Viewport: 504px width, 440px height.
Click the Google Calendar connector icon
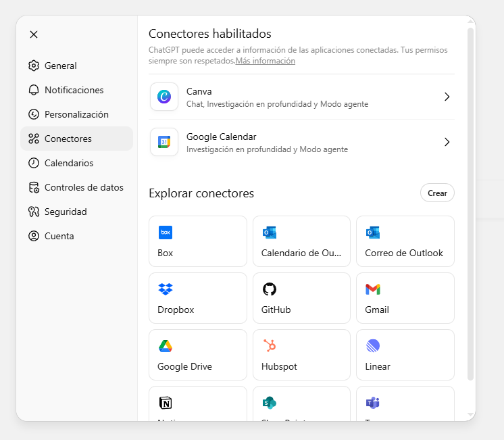pos(164,142)
